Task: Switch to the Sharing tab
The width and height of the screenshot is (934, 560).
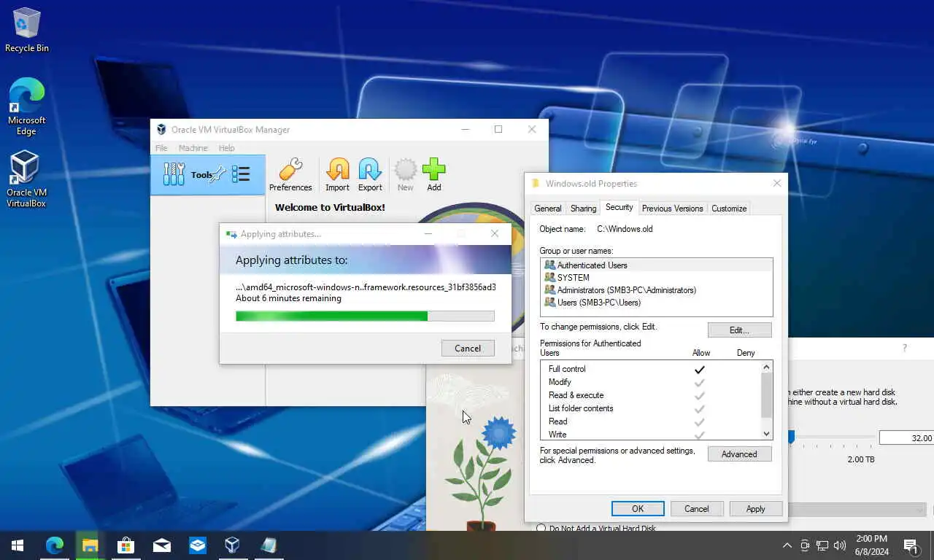Action: [583, 209]
